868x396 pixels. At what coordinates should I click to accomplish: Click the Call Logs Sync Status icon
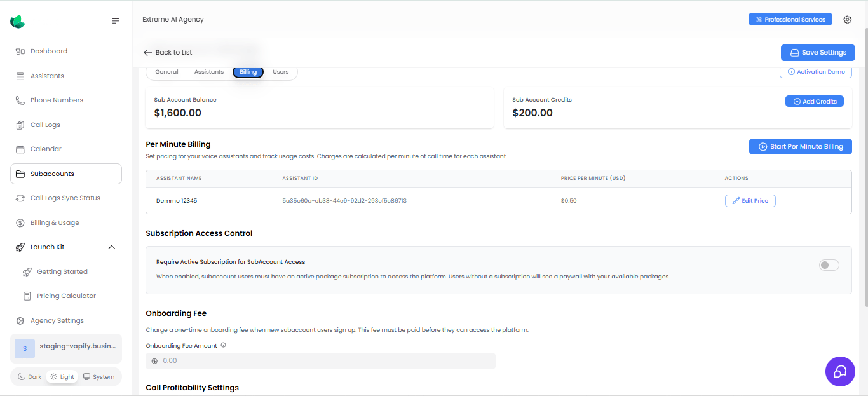20,198
